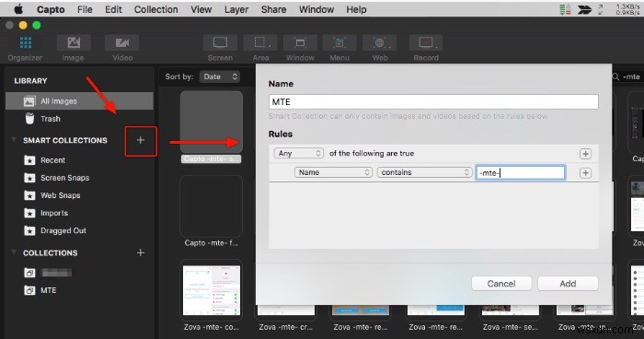Select All Images in library

(79, 101)
